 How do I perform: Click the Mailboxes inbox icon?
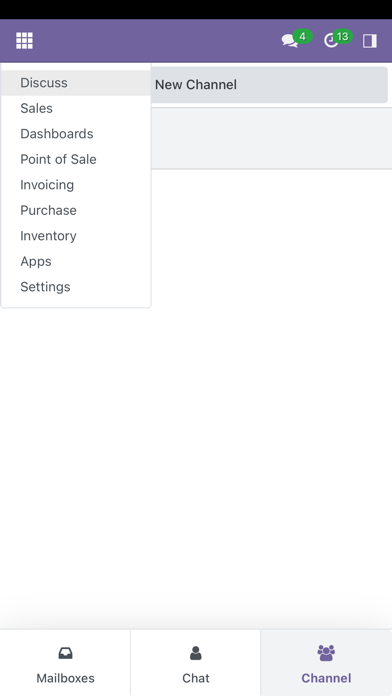[65, 653]
